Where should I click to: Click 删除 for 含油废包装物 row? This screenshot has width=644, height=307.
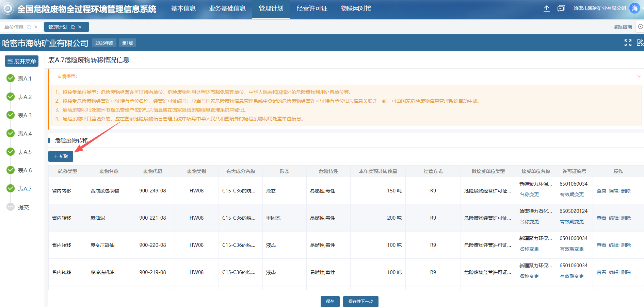point(626,191)
